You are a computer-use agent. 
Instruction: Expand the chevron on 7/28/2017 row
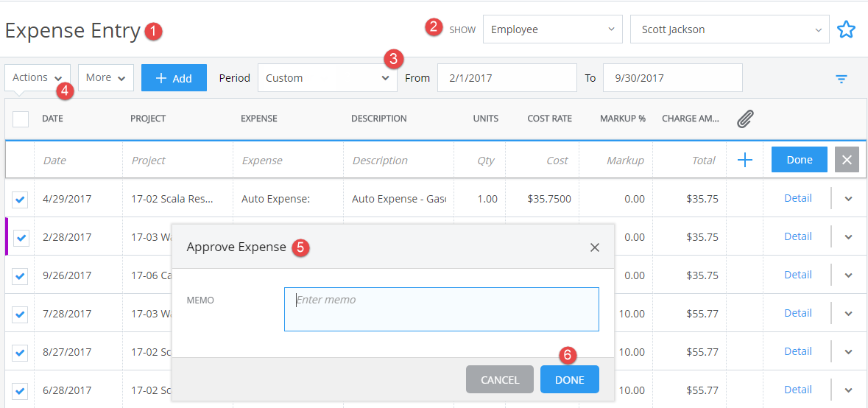point(849,313)
